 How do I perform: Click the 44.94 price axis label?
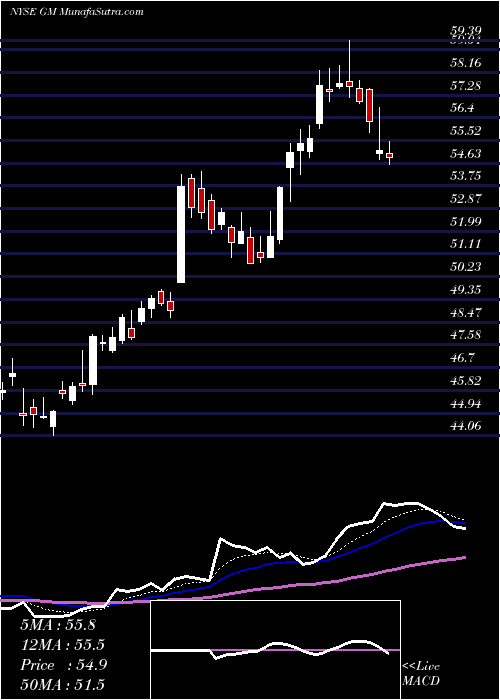(466, 404)
